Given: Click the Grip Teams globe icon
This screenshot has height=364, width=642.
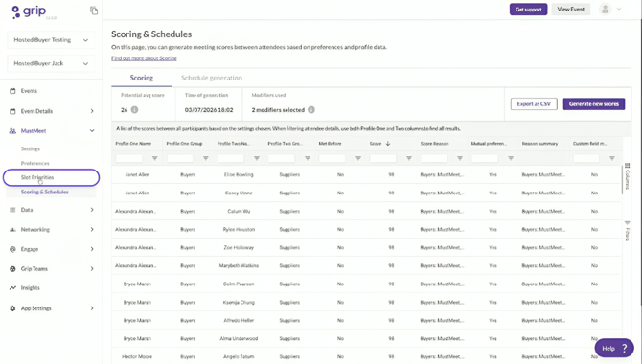Looking at the screenshot, I should (x=12, y=268).
